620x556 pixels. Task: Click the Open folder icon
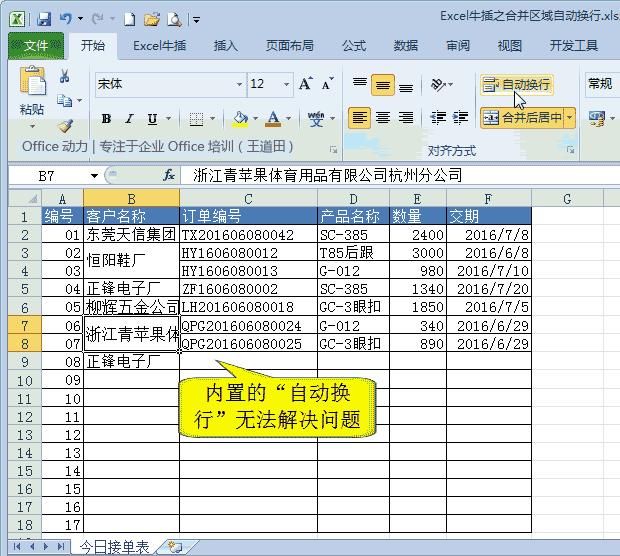click(x=152, y=19)
